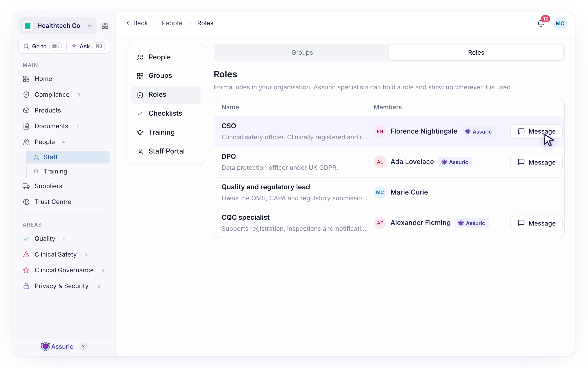Click the Healthtech Co green logo icon
This screenshot has height=368, width=588.
[x=28, y=26]
